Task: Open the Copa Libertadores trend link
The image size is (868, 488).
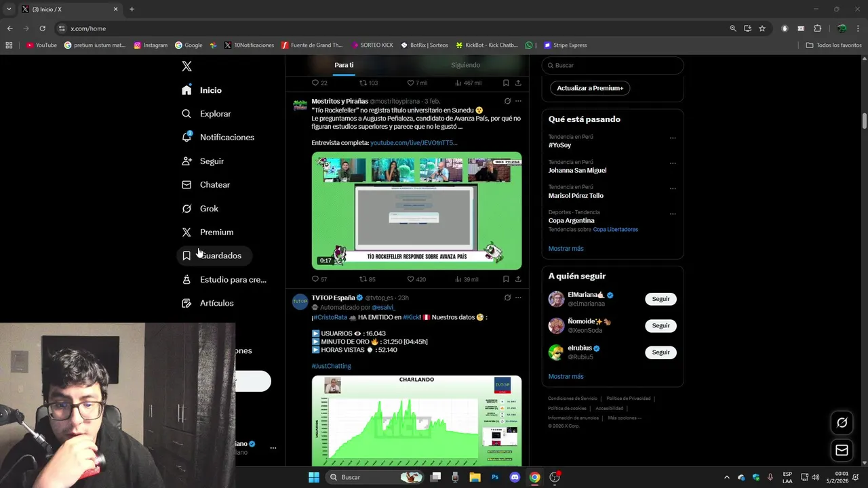Action: (x=616, y=230)
